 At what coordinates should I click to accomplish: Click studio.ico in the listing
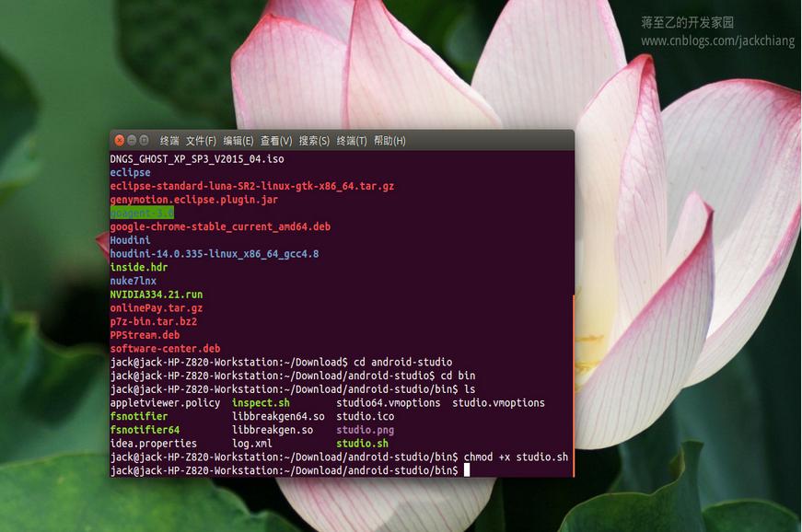click(366, 417)
